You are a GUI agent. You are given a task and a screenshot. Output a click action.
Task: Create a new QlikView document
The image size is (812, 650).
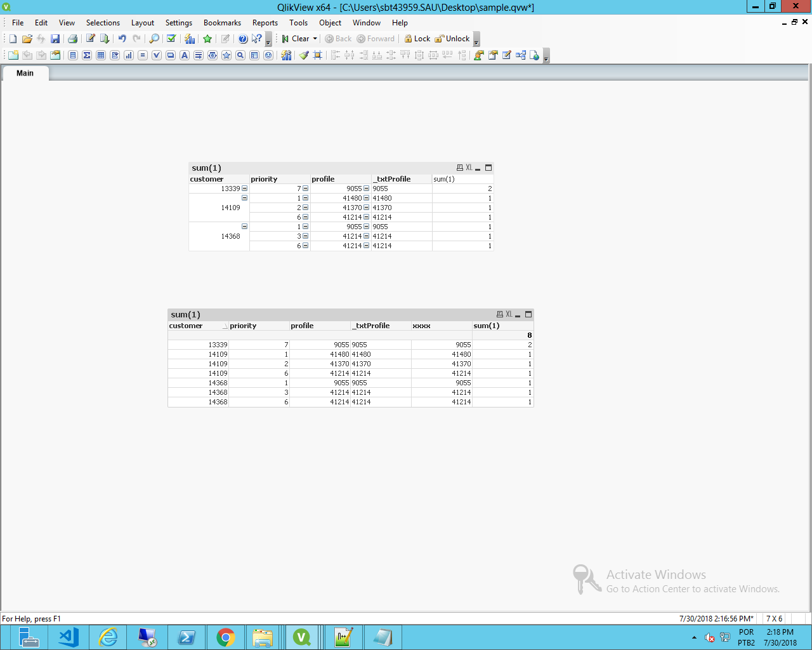click(x=13, y=39)
